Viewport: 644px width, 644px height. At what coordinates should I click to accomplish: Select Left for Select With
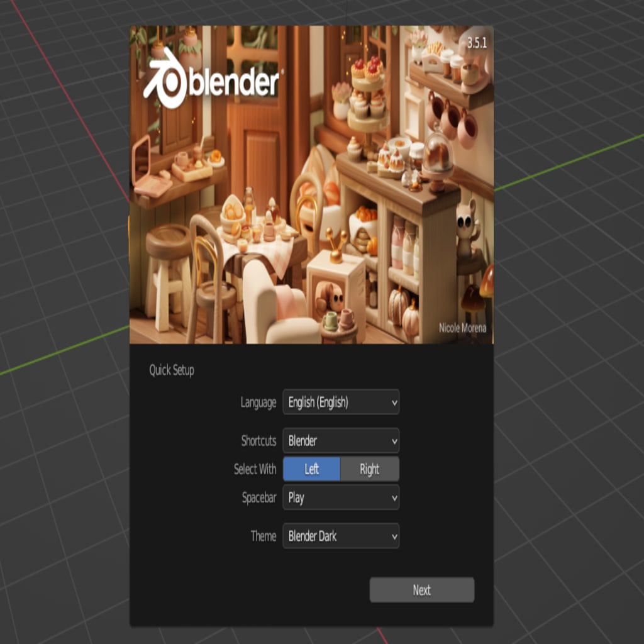(x=312, y=469)
